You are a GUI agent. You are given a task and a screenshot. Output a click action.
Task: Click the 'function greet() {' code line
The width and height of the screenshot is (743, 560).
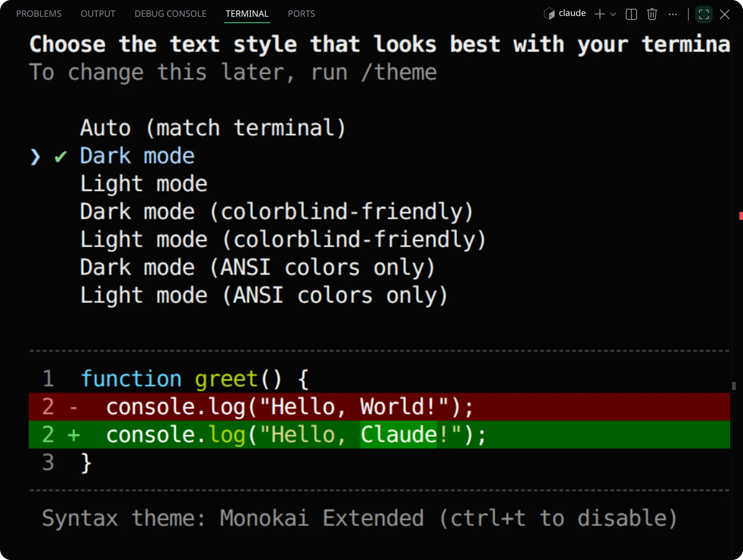(x=195, y=379)
